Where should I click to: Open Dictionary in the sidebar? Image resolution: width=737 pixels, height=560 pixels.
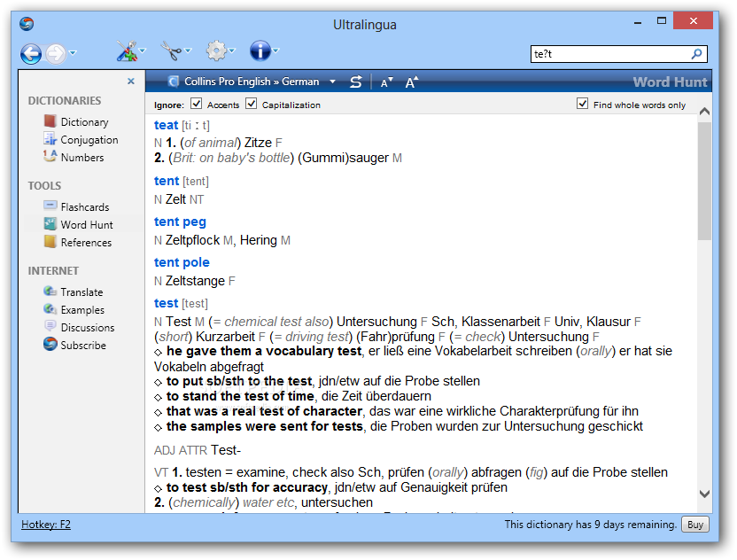pyautogui.click(x=76, y=121)
